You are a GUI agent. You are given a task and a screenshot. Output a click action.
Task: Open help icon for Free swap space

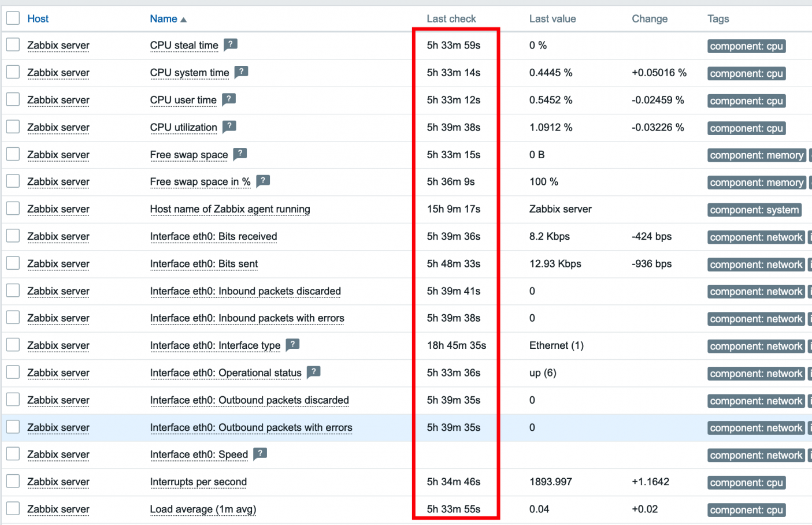tap(240, 154)
